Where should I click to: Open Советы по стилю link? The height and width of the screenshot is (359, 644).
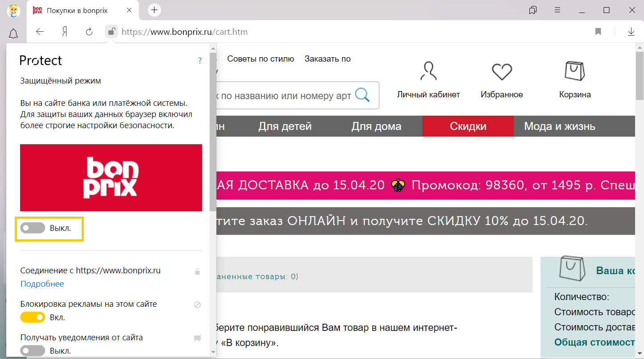pos(260,59)
